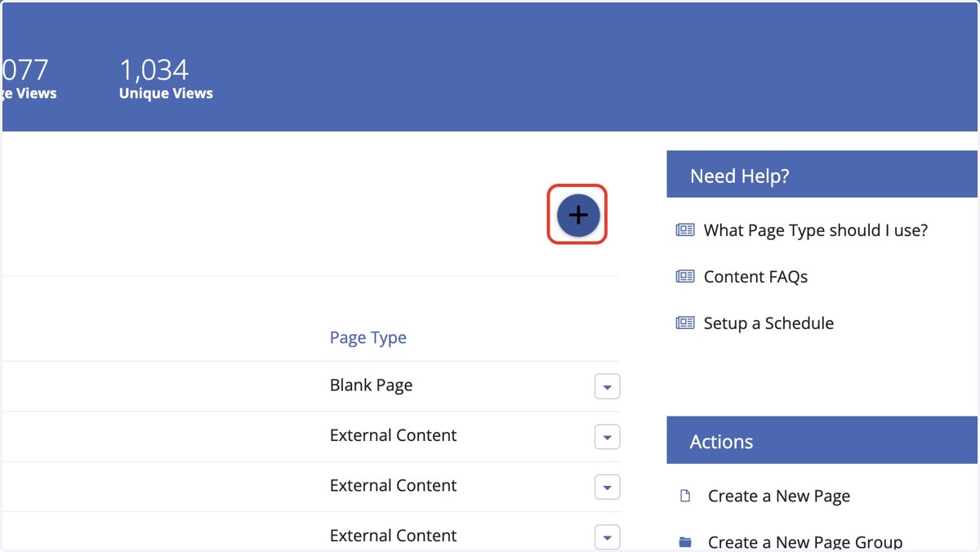Choose Create a New Page Group action
The image size is (980, 552).
click(x=805, y=542)
